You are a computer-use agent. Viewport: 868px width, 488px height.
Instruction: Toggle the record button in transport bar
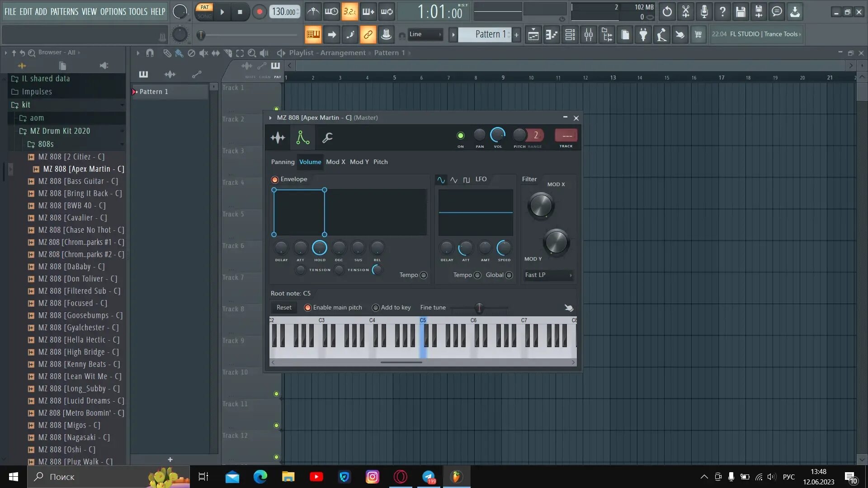tap(259, 11)
